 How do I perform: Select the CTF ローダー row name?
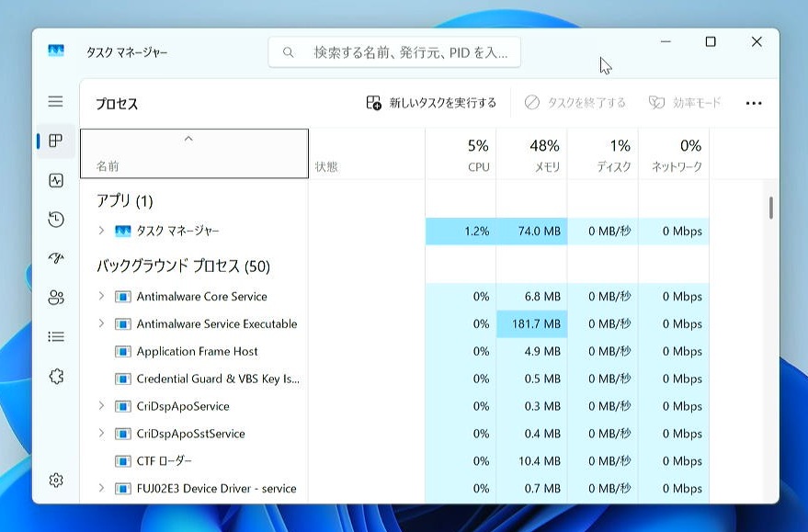[x=164, y=461]
